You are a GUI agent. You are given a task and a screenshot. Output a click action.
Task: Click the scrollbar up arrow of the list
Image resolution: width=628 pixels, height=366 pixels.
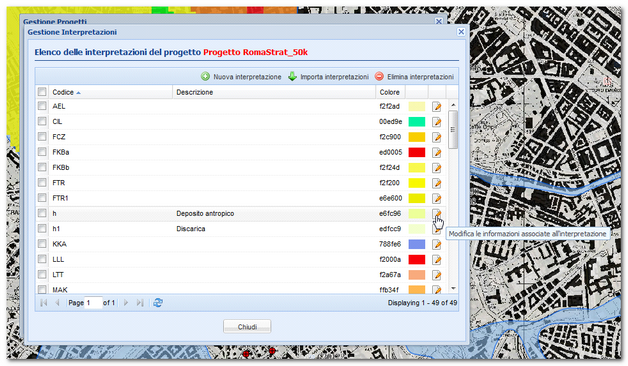453,105
